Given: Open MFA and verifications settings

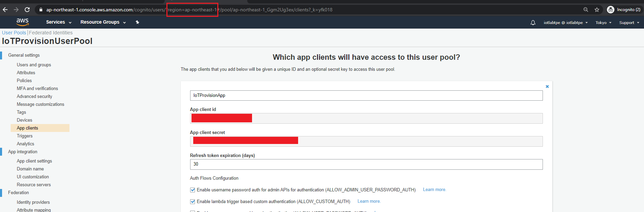Looking at the screenshot, I should coord(37,89).
